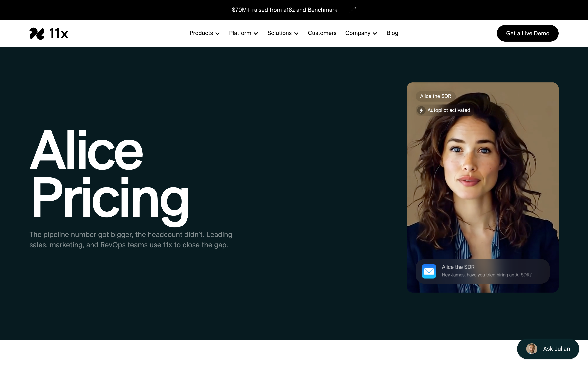Open the Solutions menu
The width and height of the screenshot is (588, 368).
tap(283, 33)
